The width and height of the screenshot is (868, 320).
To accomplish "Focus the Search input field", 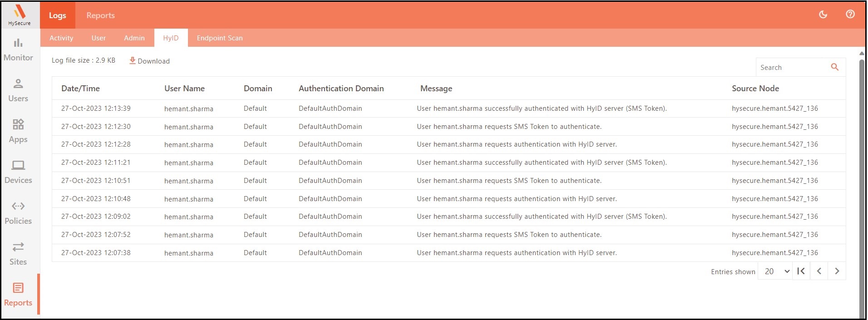I will point(794,67).
